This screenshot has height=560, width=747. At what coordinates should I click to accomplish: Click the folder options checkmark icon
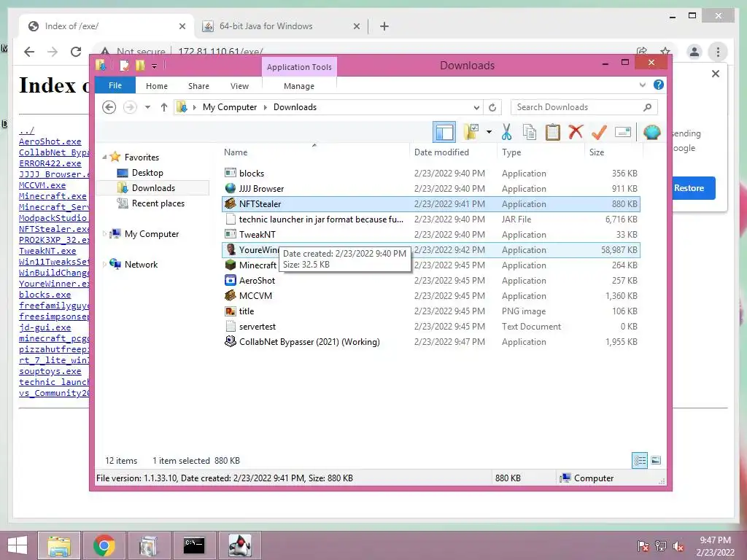click(471, 132)
